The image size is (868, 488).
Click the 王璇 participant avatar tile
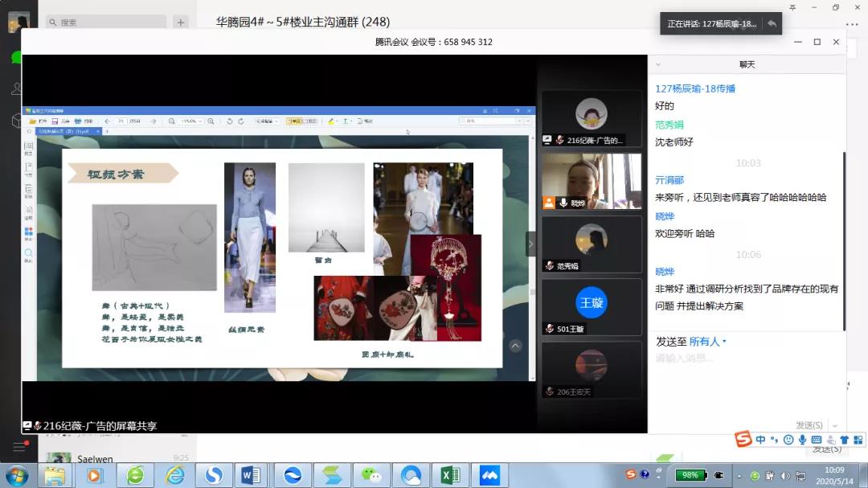(x=592, y=302)
